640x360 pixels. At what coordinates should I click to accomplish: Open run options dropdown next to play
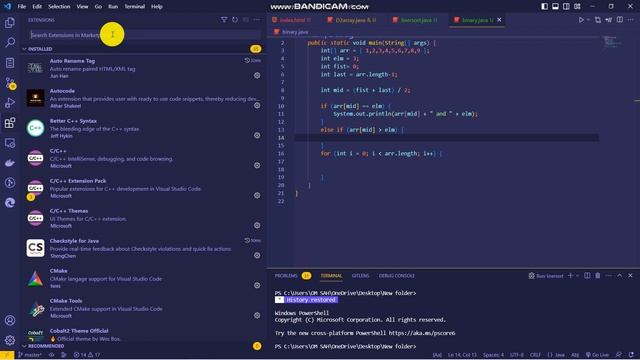(588, 20)
